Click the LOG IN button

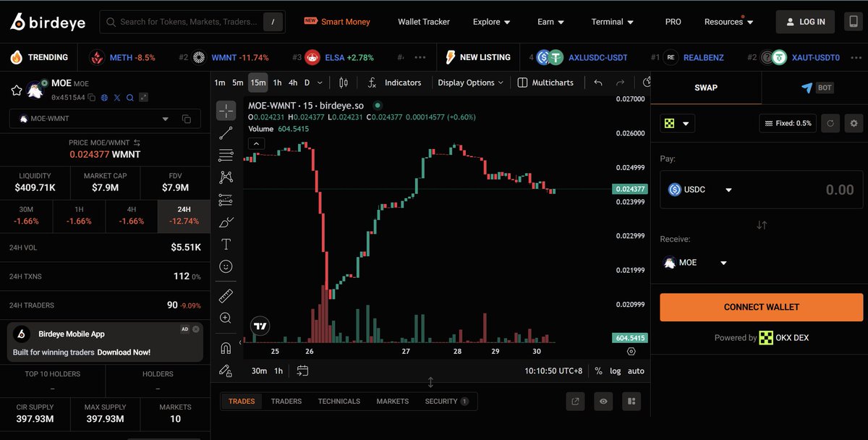click(x=805, y=22)
